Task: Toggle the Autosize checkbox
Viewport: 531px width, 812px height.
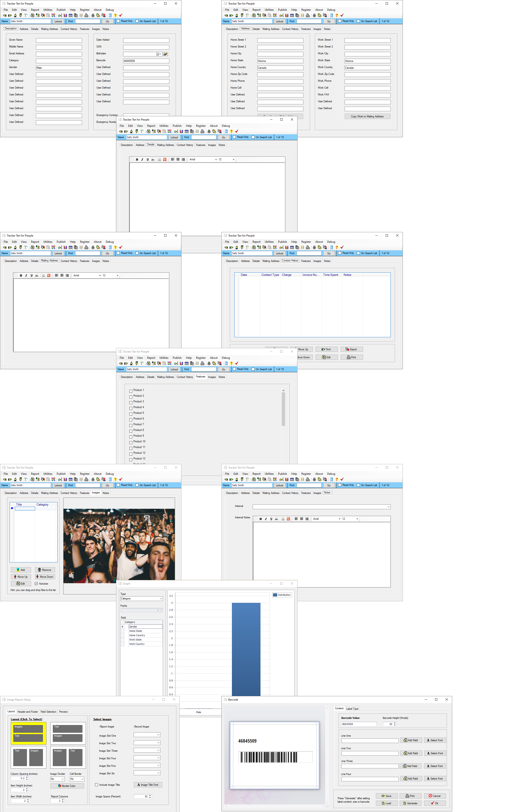Action: coord(36,584)
